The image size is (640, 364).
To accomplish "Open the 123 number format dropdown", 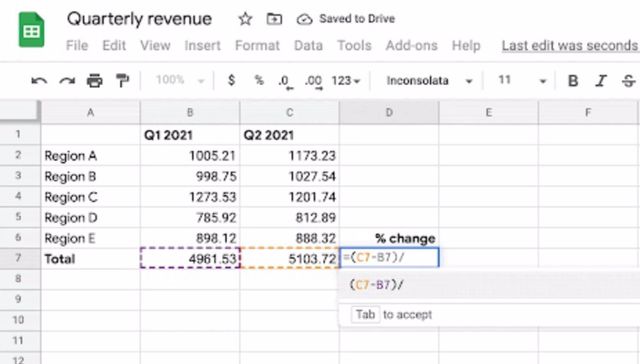I will [x=346, y=81].
